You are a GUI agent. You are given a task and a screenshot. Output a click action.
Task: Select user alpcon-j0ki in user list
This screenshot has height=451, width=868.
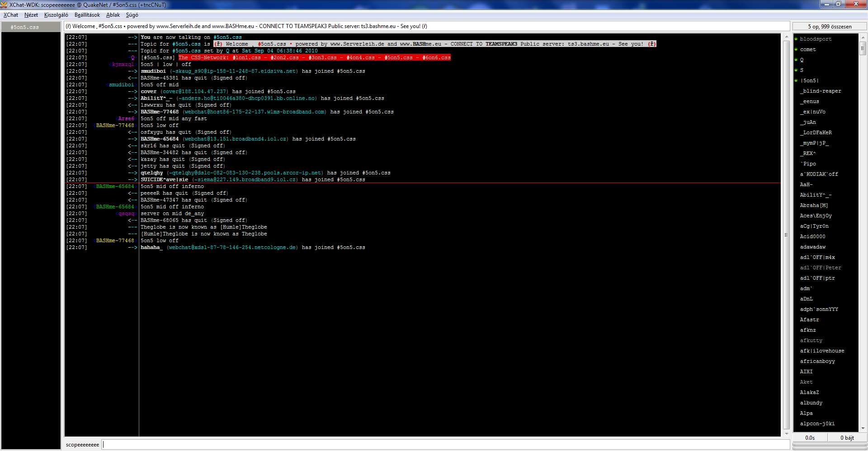pos(817,423)
